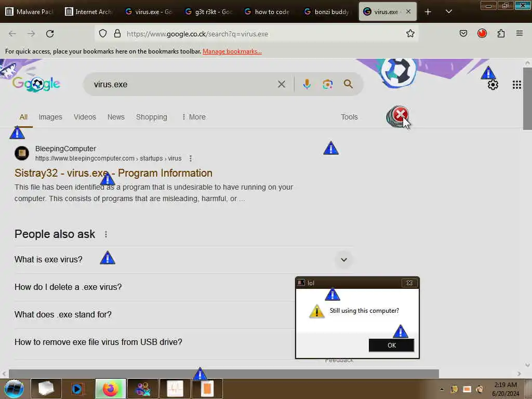Open the Save to Pocket icon
This screenshot has width=532, height=399.
(x=463, y=33)
